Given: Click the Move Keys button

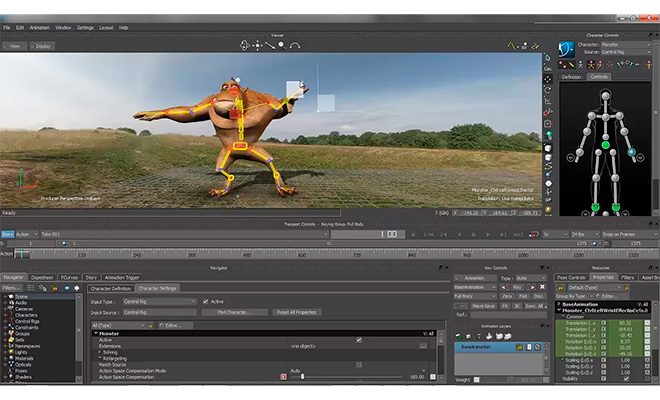Looking at the screenshot, I should tap(483, 306).
